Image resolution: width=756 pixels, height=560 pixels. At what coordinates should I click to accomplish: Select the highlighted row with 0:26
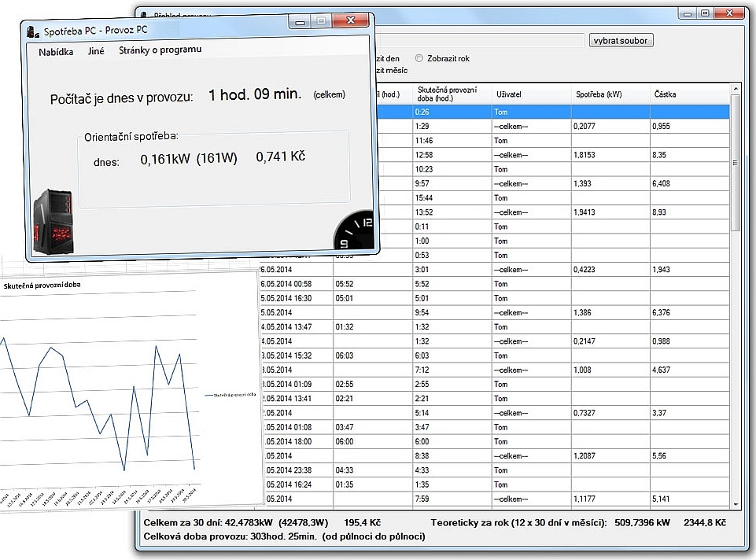[554, 112]
